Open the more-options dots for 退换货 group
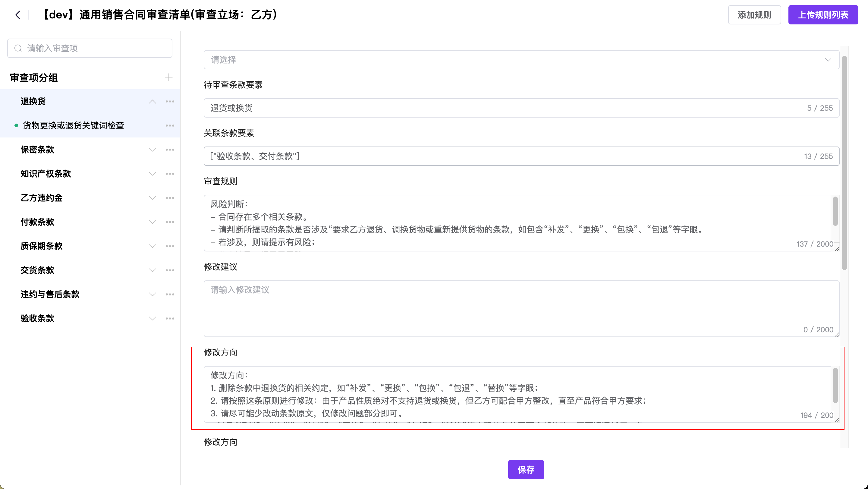 170,101
